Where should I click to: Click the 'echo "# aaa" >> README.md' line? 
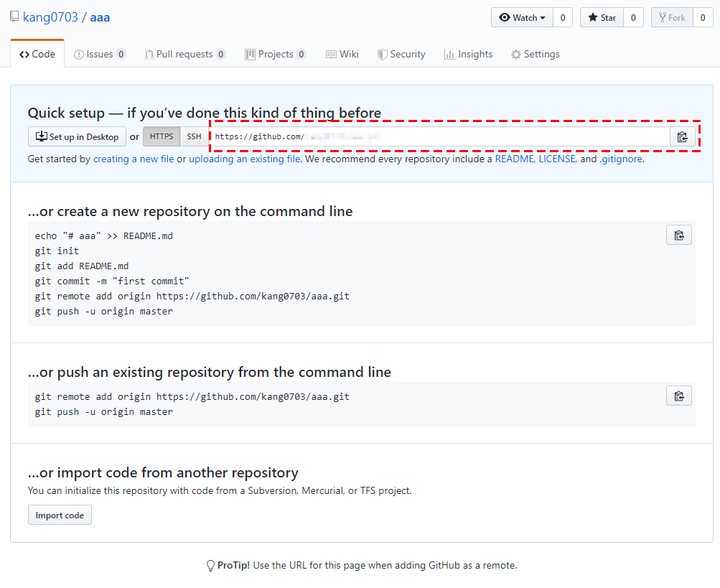pos(104,235)
